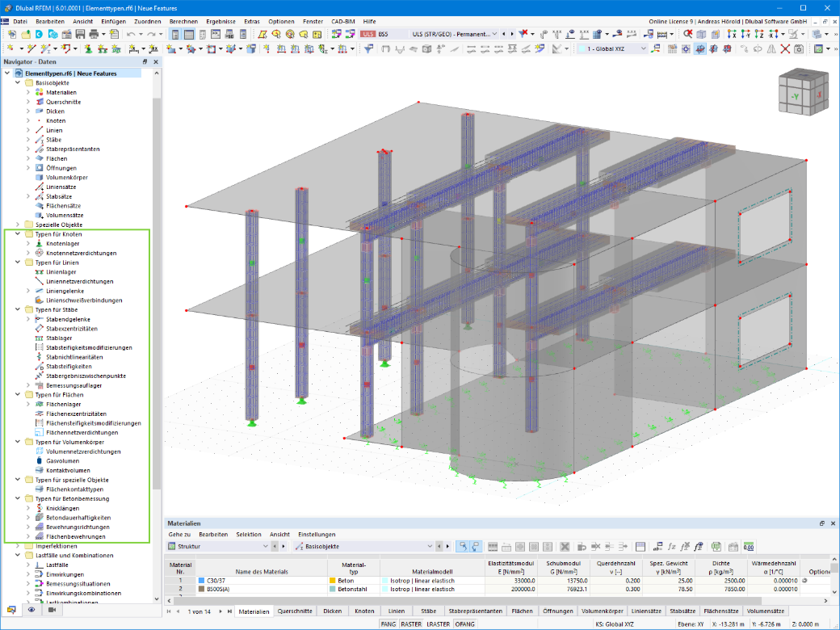Click the red X delete icon in toolbar
This screenshot has height=630, width=840.
[x=785, y=48]
